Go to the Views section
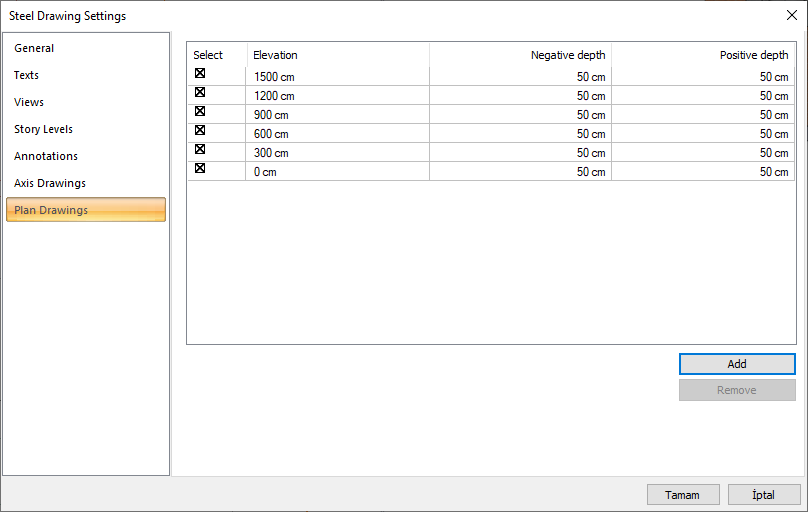 pyautogui.click(x=29, y=102)
